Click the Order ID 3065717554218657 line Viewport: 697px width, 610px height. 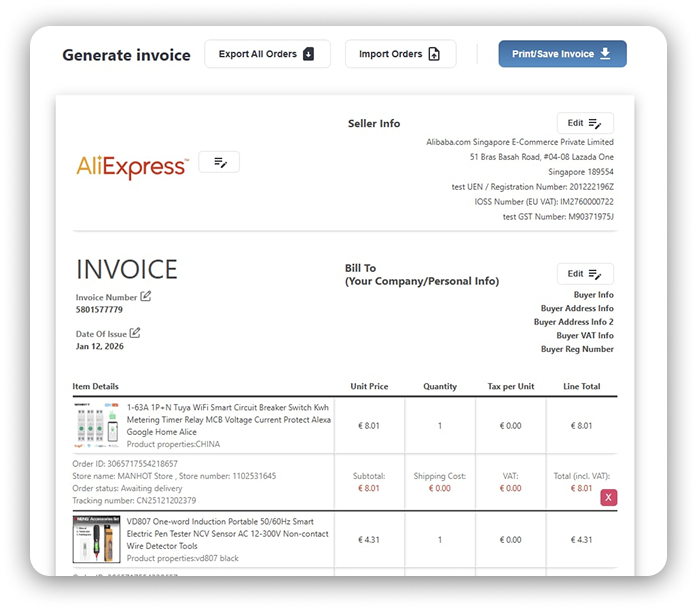tap(125, 464)
